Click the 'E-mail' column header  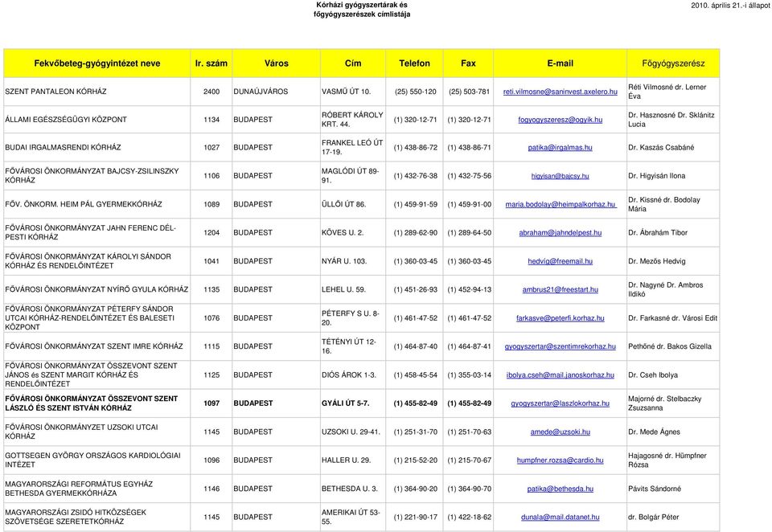click(560, 63)
